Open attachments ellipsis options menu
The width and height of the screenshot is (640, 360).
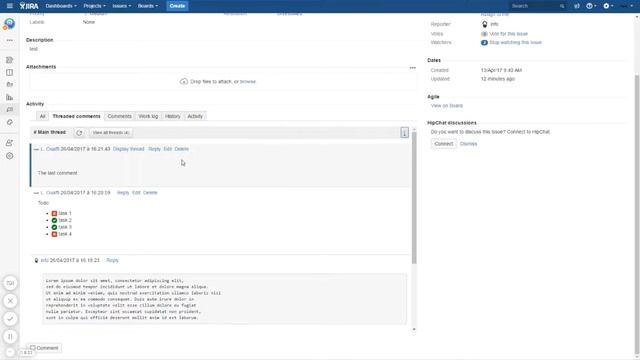[412, 68]
